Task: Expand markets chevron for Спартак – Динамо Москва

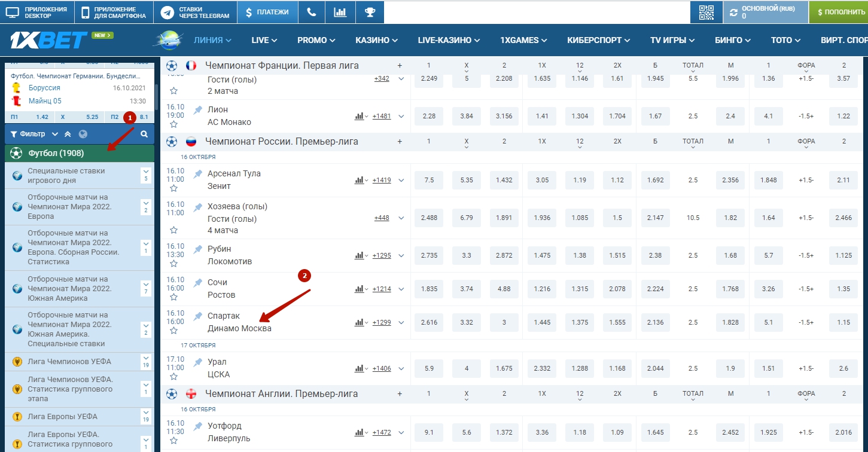Action: coord(401,323)
